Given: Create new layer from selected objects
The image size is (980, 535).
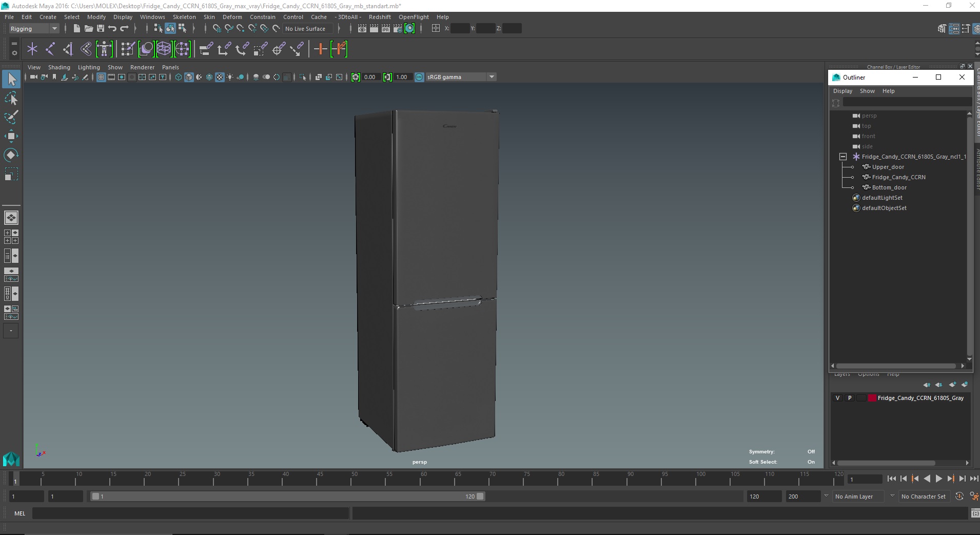Looking at the screenshot, I should coord(965,385).
